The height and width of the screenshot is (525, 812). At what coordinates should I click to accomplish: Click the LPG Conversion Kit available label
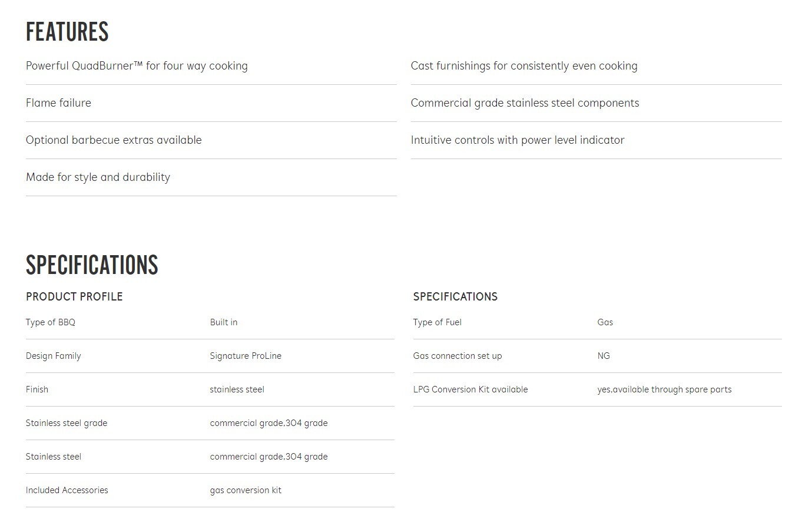tap(470, 389)
